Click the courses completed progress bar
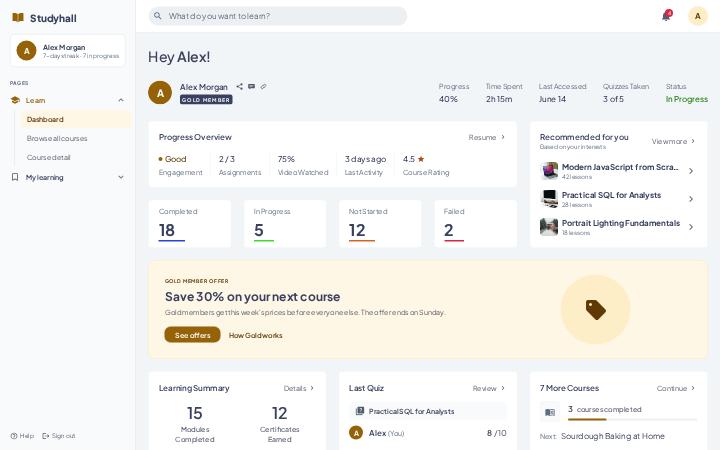The height and width of the screenshot is (450, 720). point(632,419)
